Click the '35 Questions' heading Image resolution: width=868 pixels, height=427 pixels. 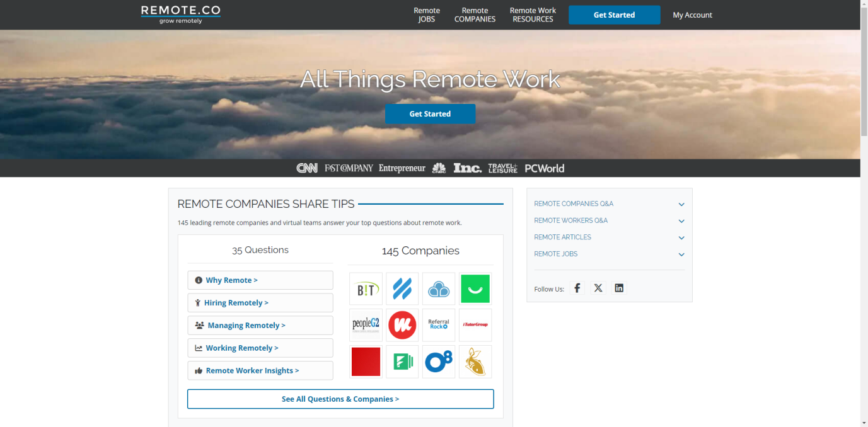(x=260, y=250)
